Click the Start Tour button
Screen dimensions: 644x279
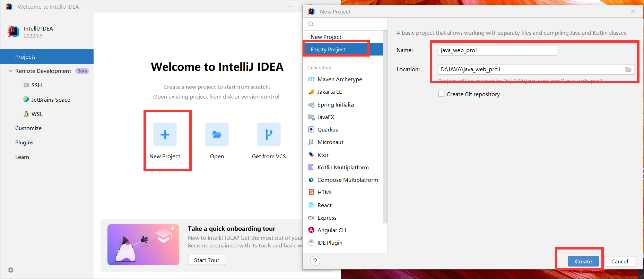pyautogui.click(x=207, y=260)
